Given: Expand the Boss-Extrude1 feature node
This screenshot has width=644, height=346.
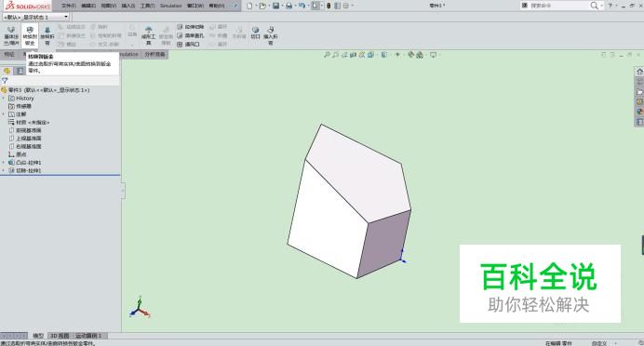Looking at the screenshot, I should 4,163.
